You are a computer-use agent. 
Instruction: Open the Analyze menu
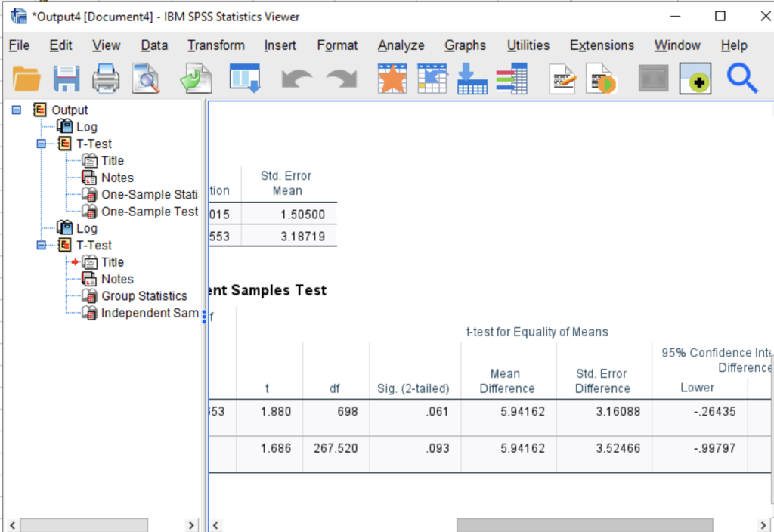(401, 45)
